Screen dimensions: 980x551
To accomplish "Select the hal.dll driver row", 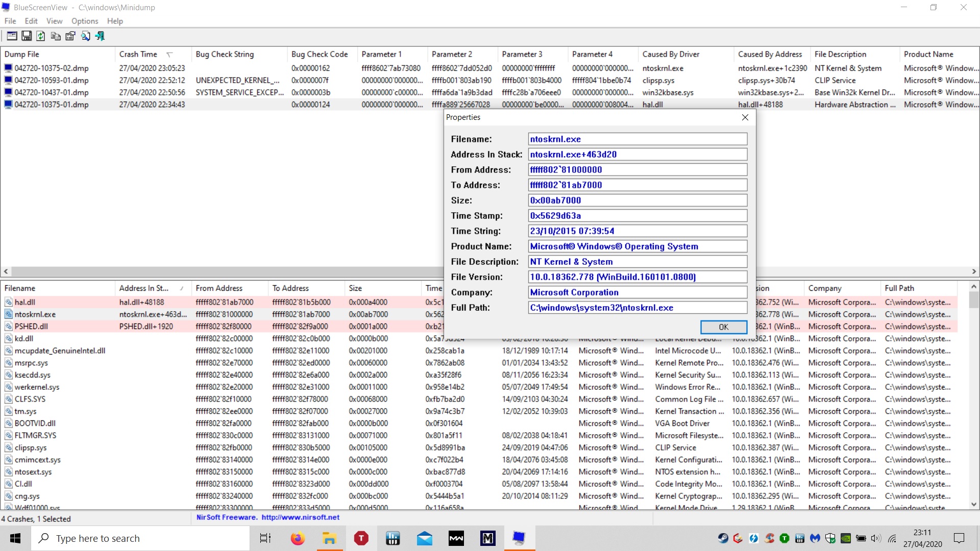I will coord(222,303).
